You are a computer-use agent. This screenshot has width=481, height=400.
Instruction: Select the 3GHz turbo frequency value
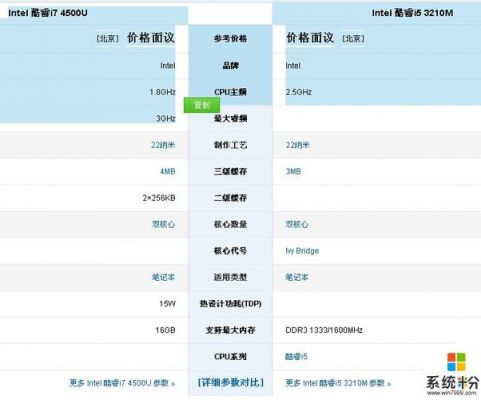(x=166, y=118)
